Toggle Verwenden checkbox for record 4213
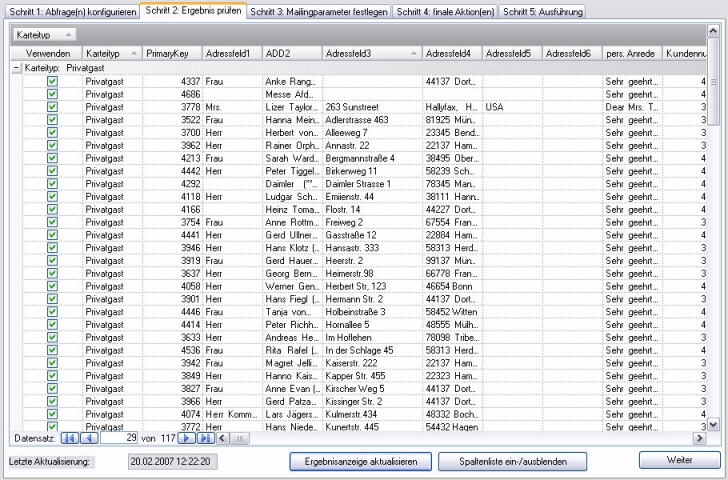The width and height of the screenshot is (728, 480). (52, 158)
